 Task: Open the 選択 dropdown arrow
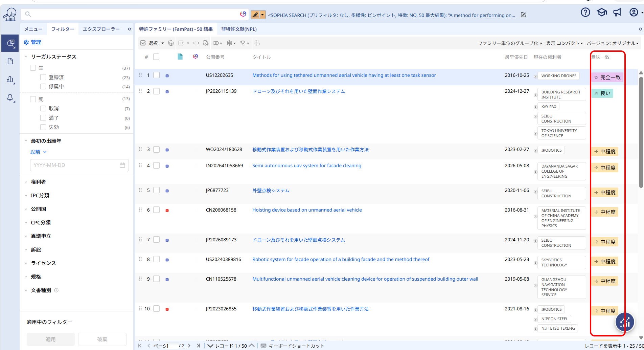pos(163,43)
